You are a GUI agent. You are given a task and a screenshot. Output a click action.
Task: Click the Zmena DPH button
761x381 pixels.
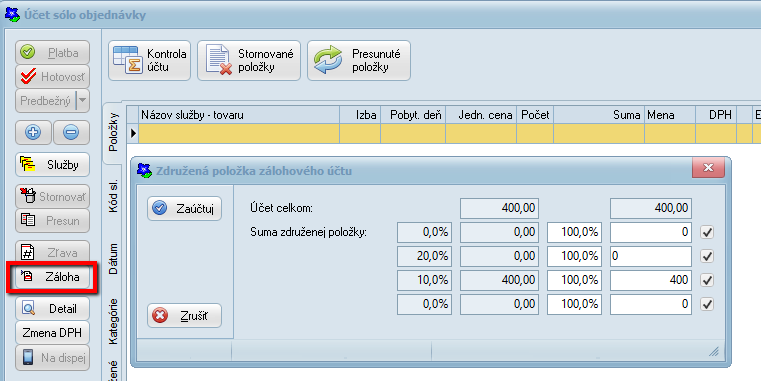tap(52, 333)
